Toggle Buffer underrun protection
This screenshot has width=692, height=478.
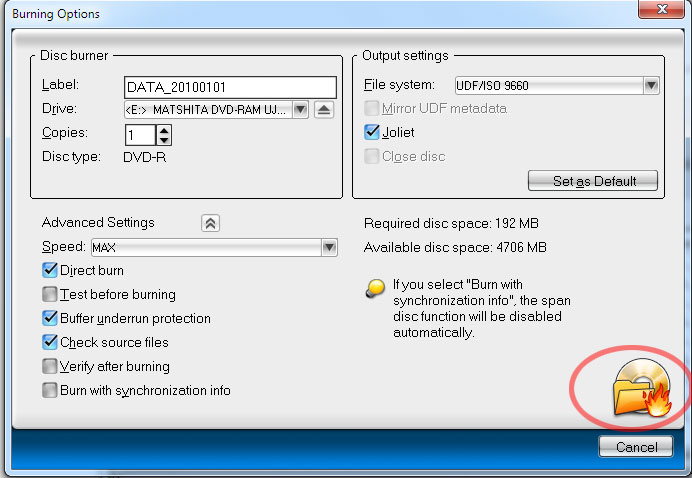50,318
